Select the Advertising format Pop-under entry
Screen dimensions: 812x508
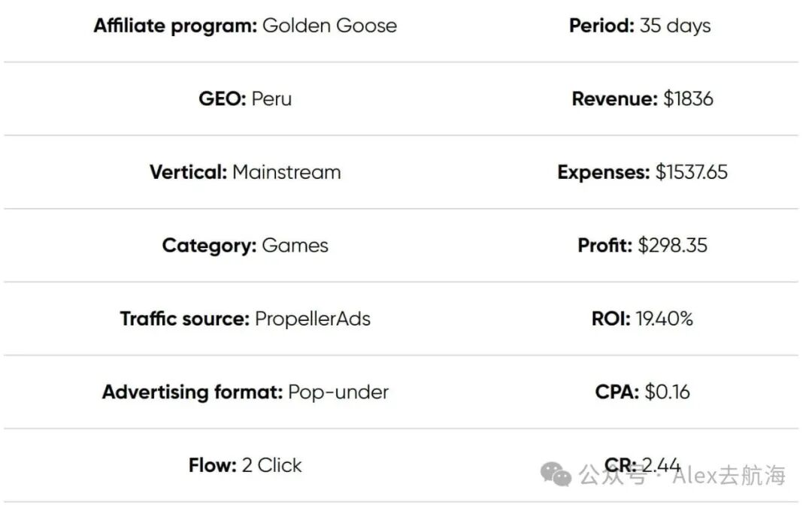(245, 392)
